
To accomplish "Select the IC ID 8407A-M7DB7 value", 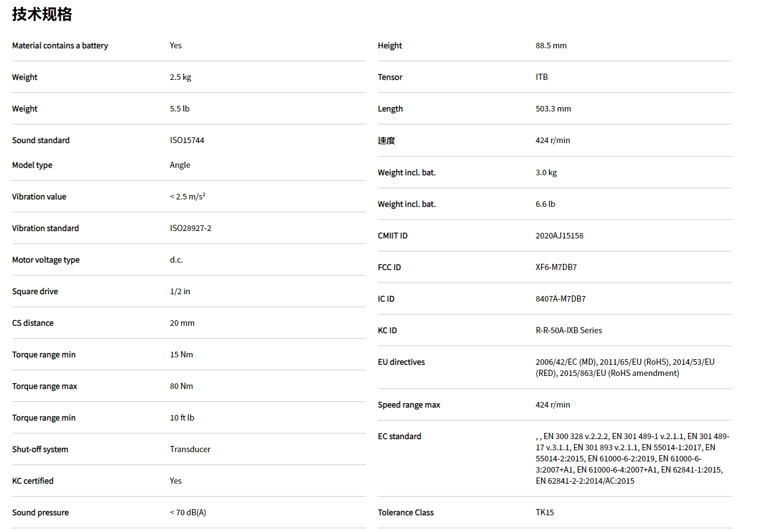I will [x=560, y=299].
